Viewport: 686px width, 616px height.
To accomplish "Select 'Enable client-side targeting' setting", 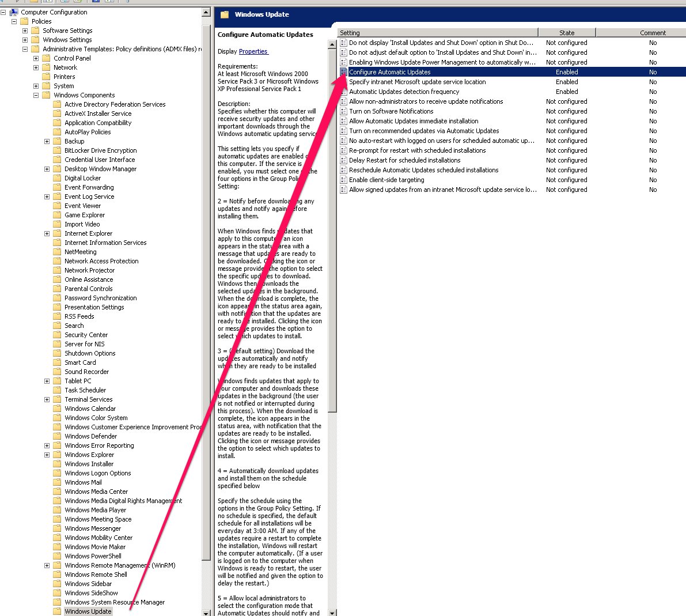I will (x=386, y=180).
